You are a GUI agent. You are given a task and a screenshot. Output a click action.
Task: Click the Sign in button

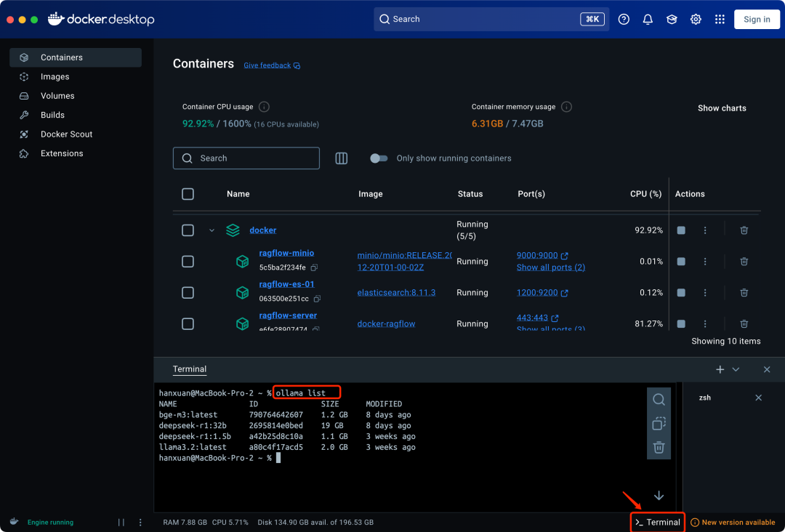757,19
